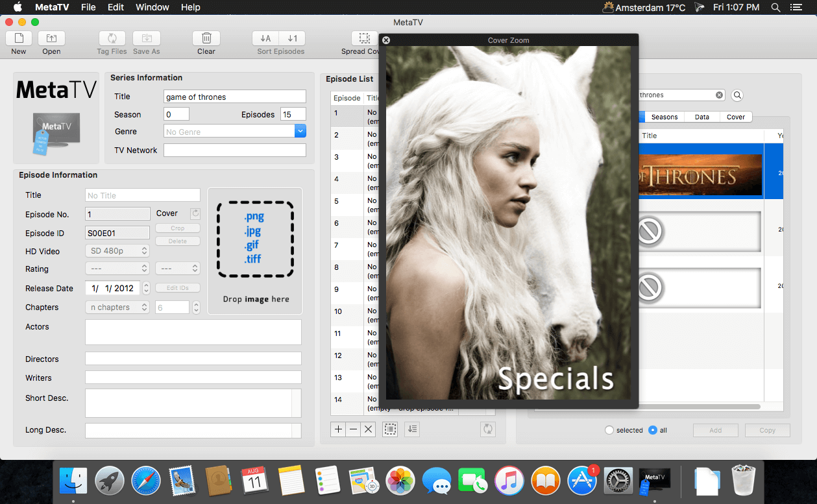Click the cover Delete button
Screen dimensions: 817x504
pyautogui.click(x=178, y=241)
